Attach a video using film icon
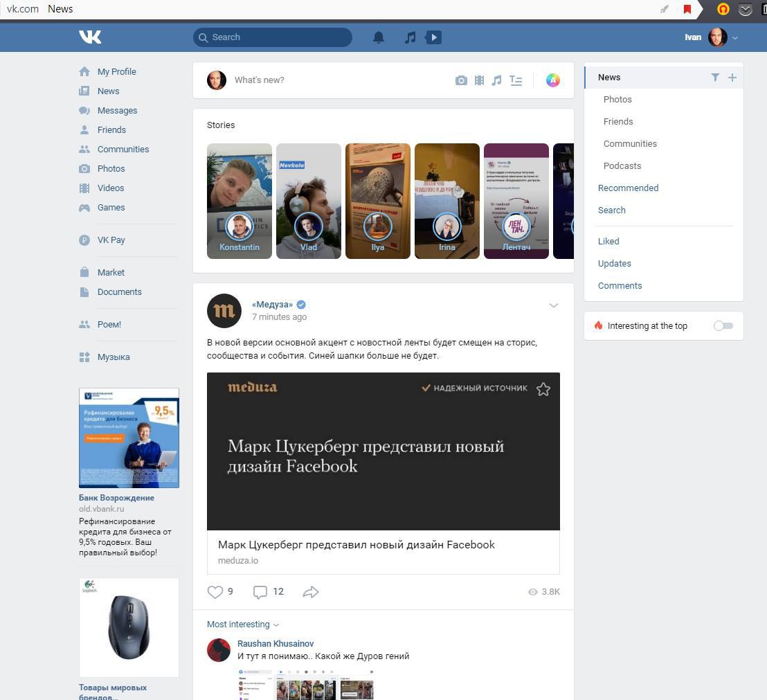 click(479, 80)
